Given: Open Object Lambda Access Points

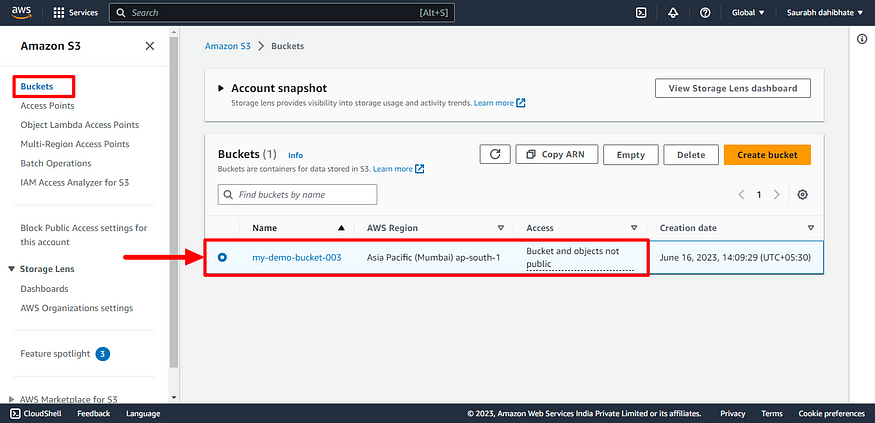Looking at the screenshot, I should (80, 125).
